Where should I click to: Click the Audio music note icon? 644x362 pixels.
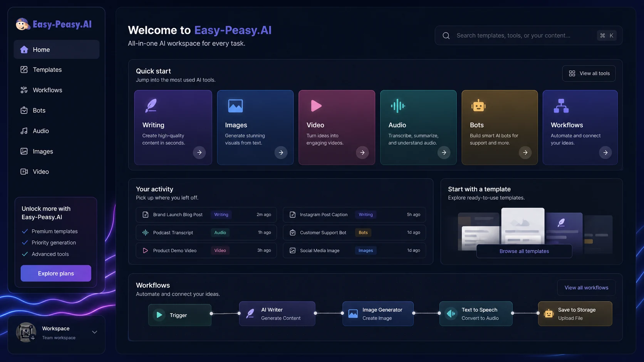[x=24, y=131]
